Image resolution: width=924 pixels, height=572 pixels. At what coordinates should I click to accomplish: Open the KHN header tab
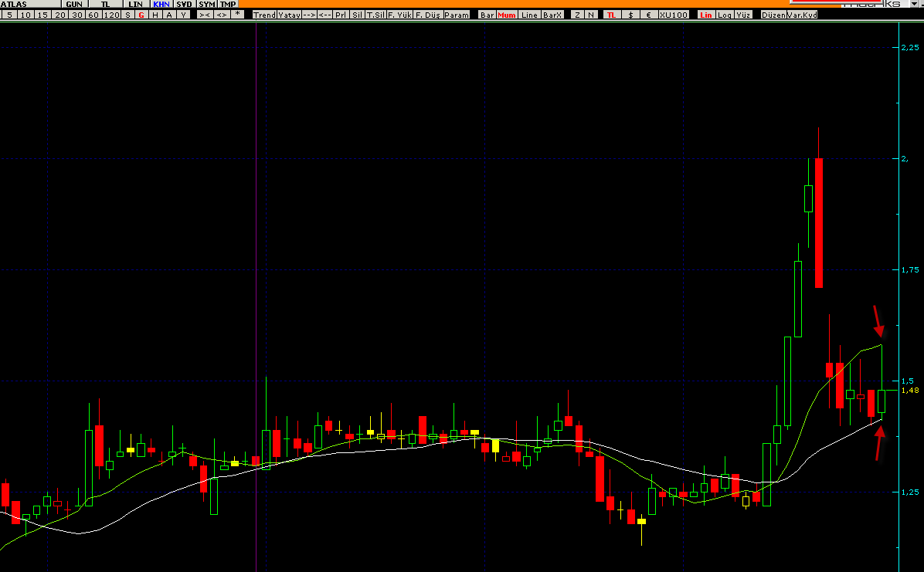coord(161,4)
